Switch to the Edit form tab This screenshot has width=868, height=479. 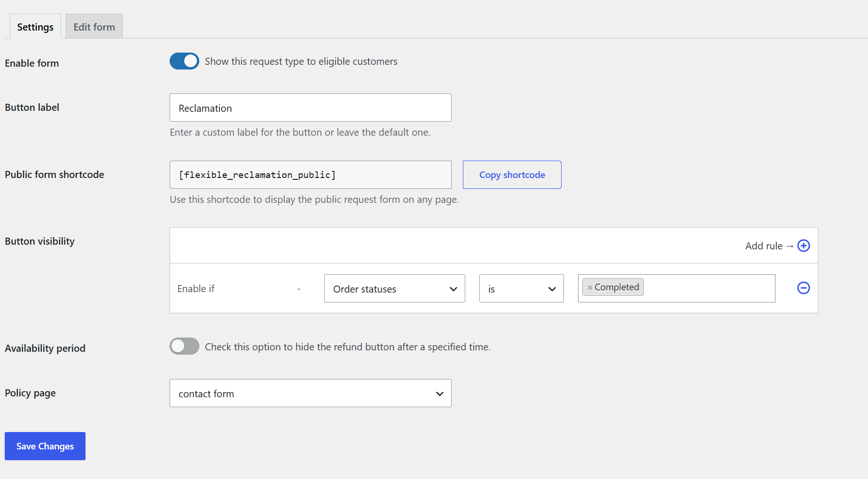click(94, 26)
